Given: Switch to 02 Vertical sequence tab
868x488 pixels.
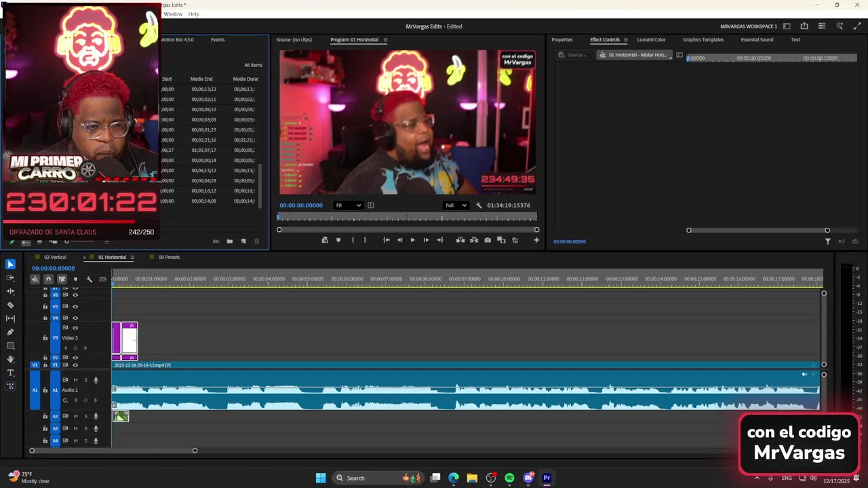Looking at the screenshot, I should [55, 258].
